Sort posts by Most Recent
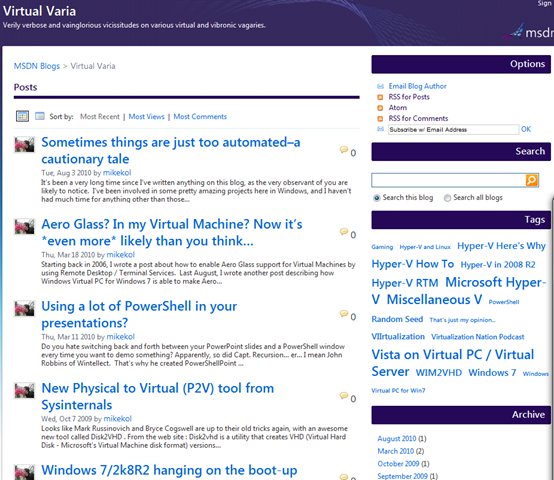 point(100,117)
